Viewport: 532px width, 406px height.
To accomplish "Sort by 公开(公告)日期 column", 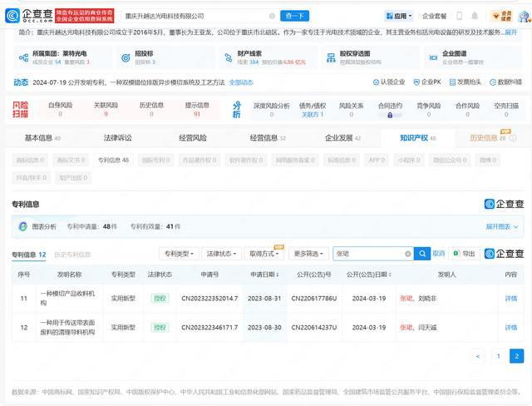I will click(x=369, y=275).
